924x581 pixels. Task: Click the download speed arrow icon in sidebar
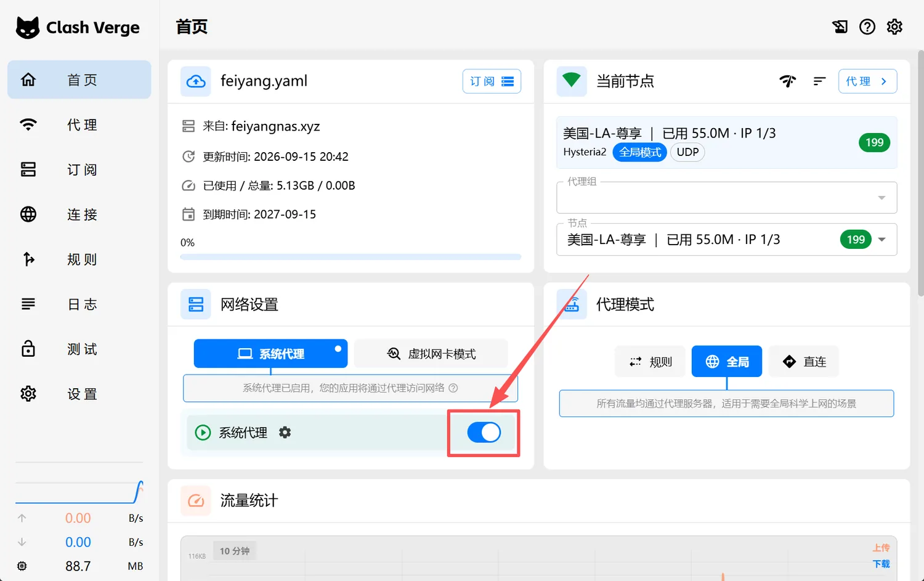pyautogui.click(x=22, y=542)
